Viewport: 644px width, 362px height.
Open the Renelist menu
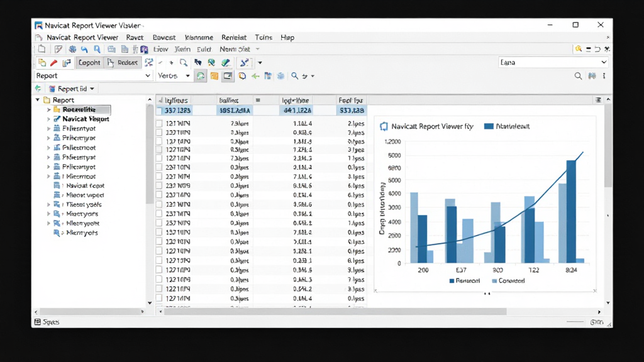coord(234,37)
